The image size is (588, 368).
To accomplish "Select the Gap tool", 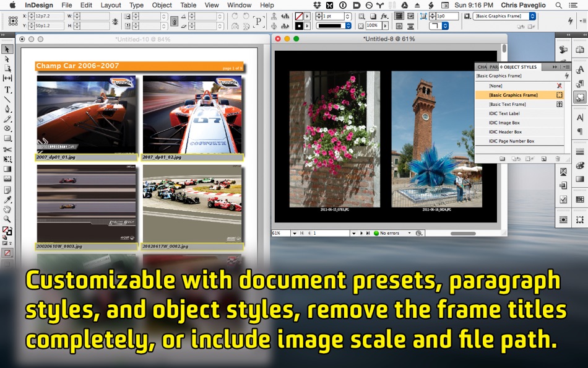I will pos(7,78).
